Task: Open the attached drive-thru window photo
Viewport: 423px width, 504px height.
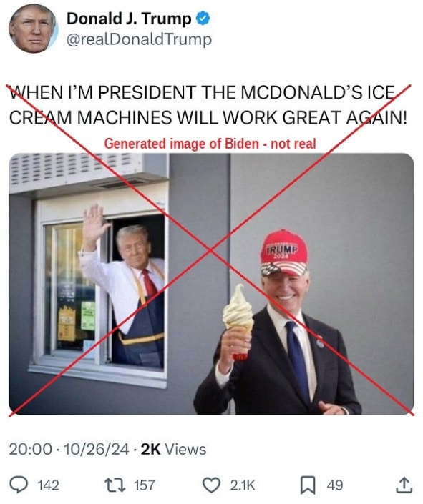Action: [211, 284]
